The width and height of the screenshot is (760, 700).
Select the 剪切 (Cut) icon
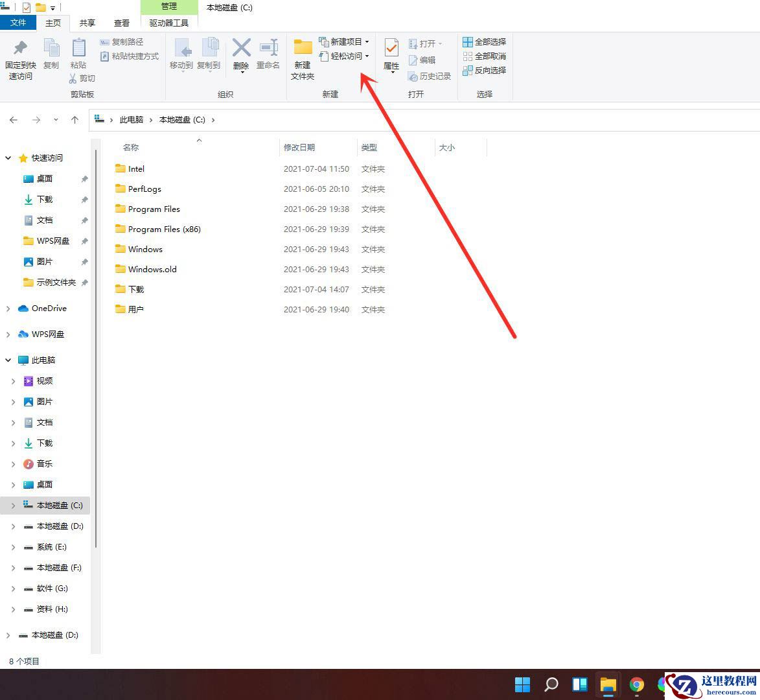[x=83, y=78]
